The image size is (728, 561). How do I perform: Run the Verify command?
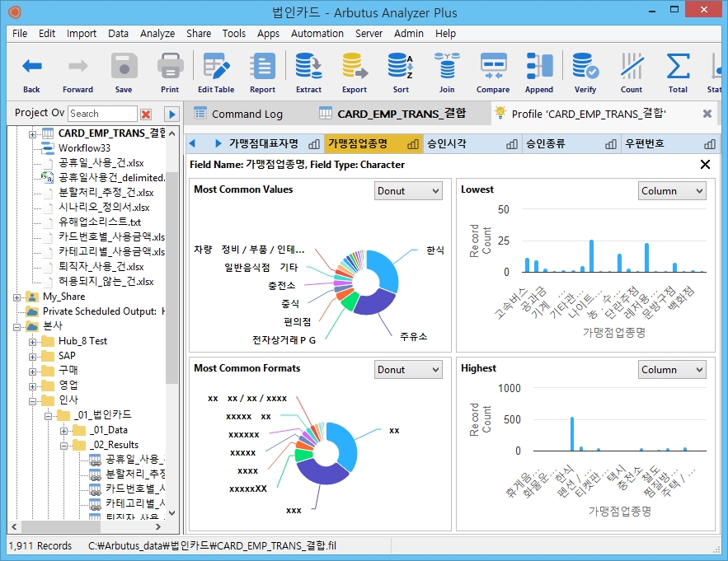click(585, 72)
